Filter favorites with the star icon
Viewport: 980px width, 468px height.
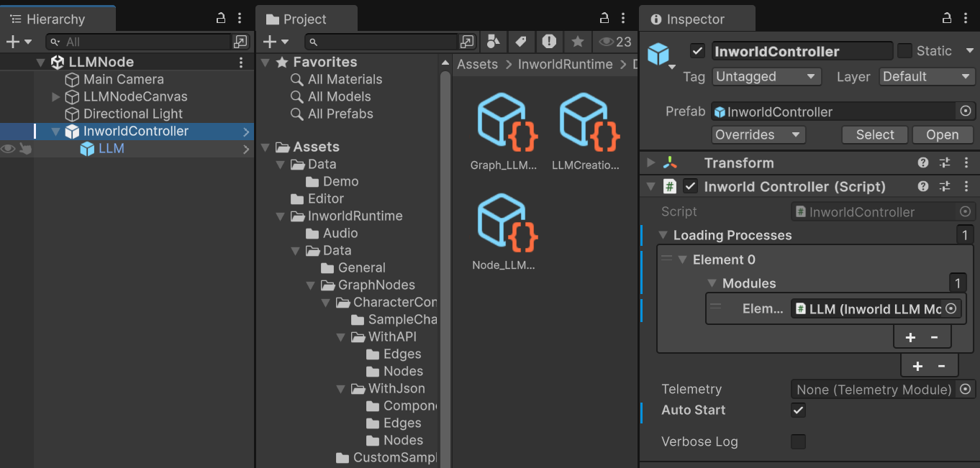(x=578, y=41)
